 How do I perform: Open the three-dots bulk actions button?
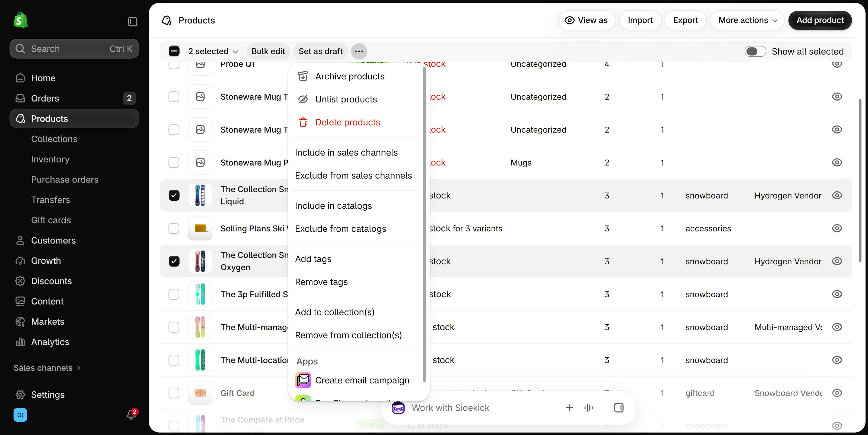point(359,51)
